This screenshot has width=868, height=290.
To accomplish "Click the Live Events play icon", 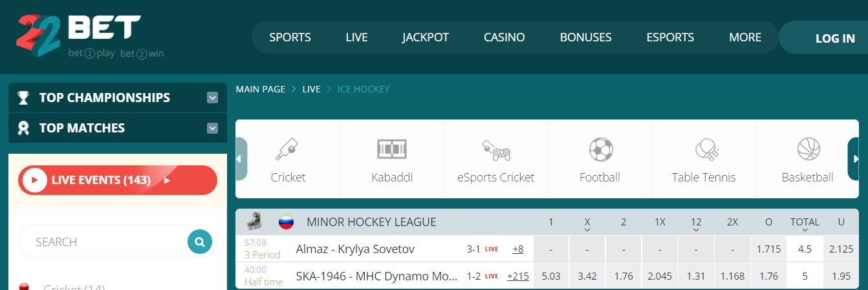I will click(x=34, y=180).
